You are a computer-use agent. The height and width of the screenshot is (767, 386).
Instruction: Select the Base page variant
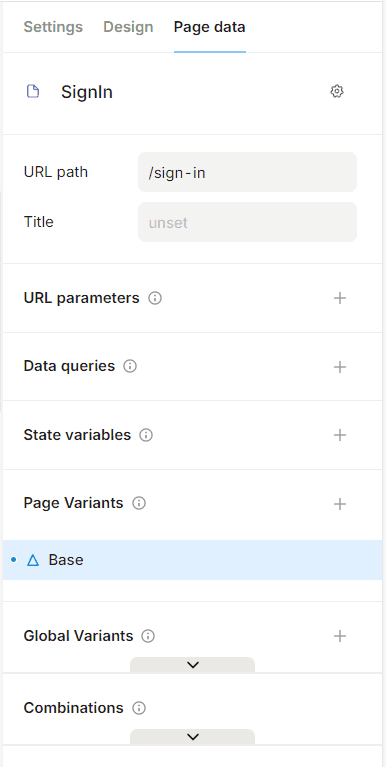[x=193, y=560]
